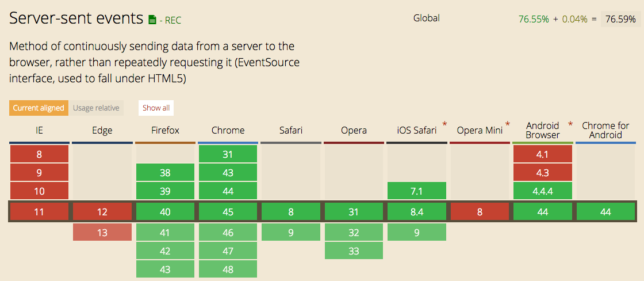
Task: Select the iOS Safari 8.4 cell
Action: click(x=417, y=212)
